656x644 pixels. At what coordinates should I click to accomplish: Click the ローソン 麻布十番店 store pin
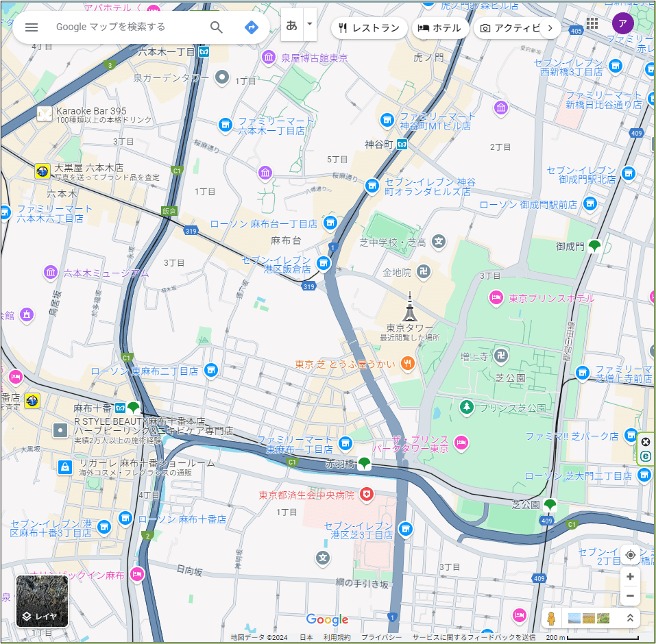125,518
